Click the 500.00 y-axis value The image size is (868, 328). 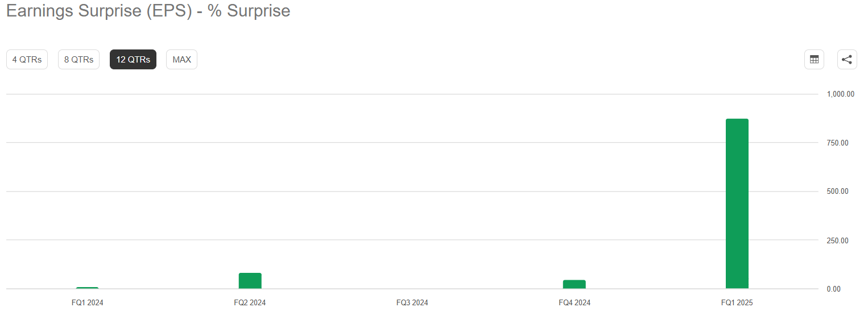837,192
